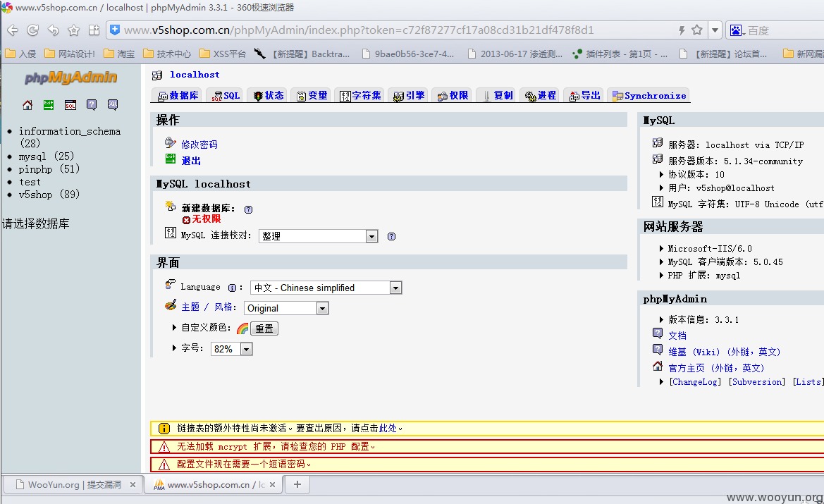Click the green log out icon in sidebar

point(49,105)
